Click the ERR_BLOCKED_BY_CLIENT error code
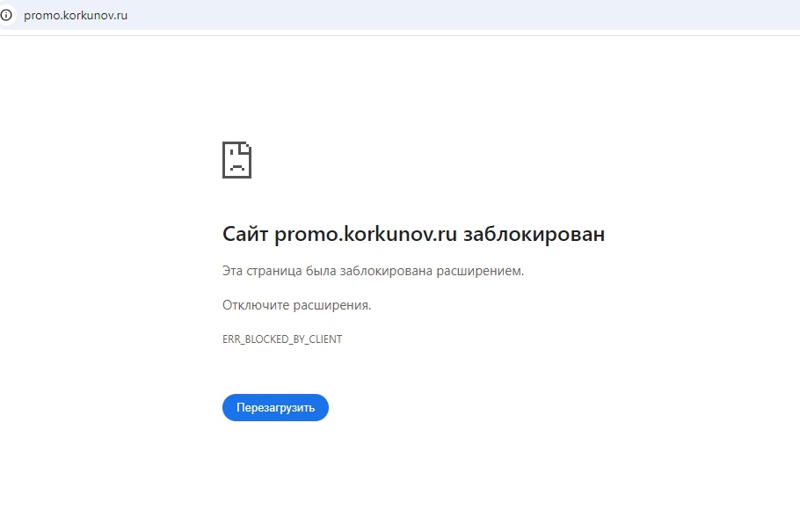 coord(282,339)
